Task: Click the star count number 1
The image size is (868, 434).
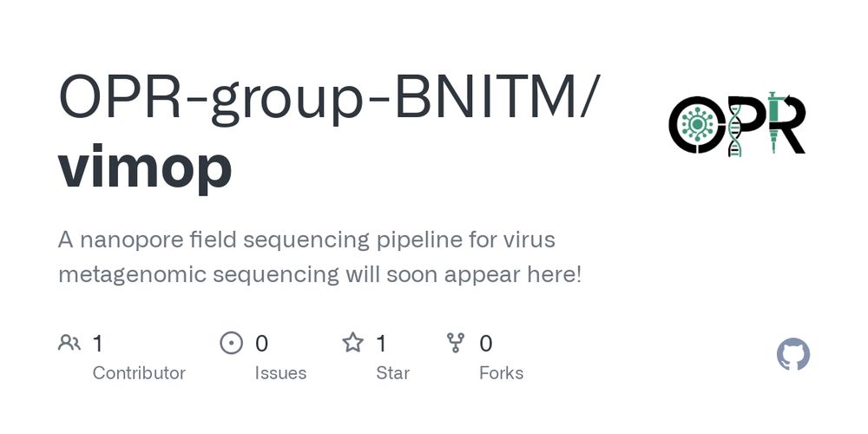Action: pyautogui.click(x=381, y=344)
